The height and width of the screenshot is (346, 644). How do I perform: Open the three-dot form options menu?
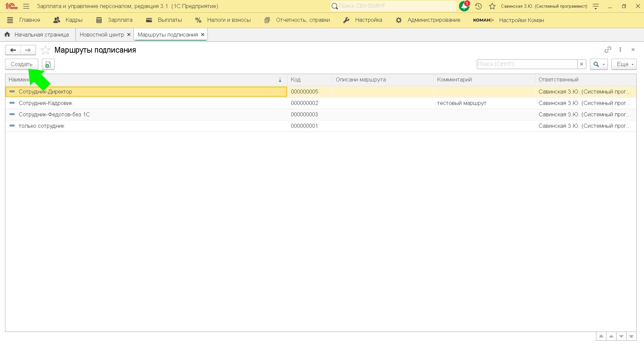pyautogui.click(x=621, y=50)
